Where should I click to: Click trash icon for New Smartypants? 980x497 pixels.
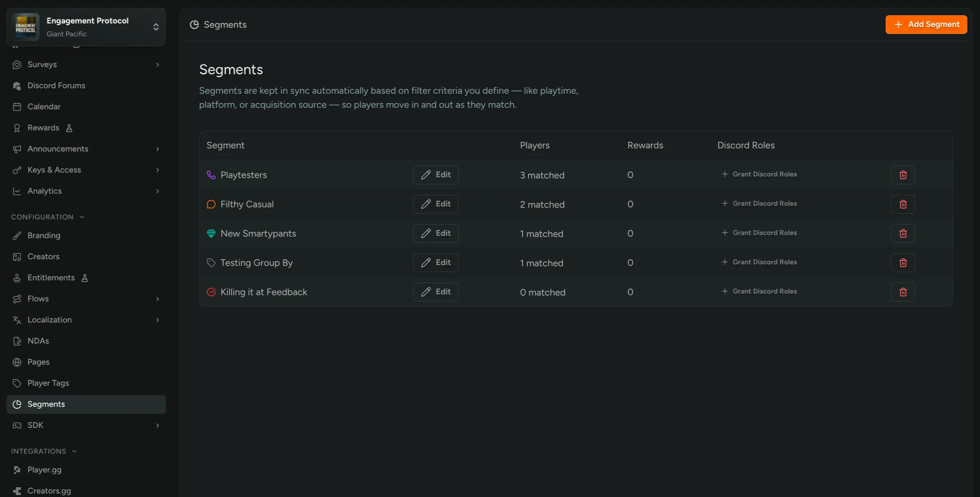coord(903,233)
